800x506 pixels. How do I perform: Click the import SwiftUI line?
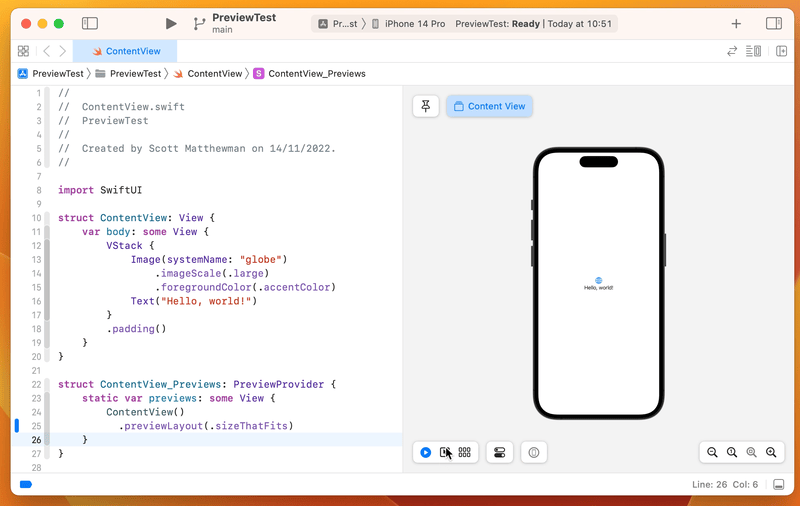click(x=100, y=190)
